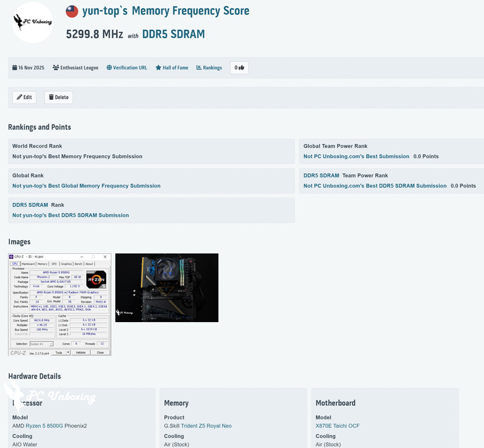Click the calendar icon beside the date
Screen dimensions: 484x448
(x=14, y=68)
